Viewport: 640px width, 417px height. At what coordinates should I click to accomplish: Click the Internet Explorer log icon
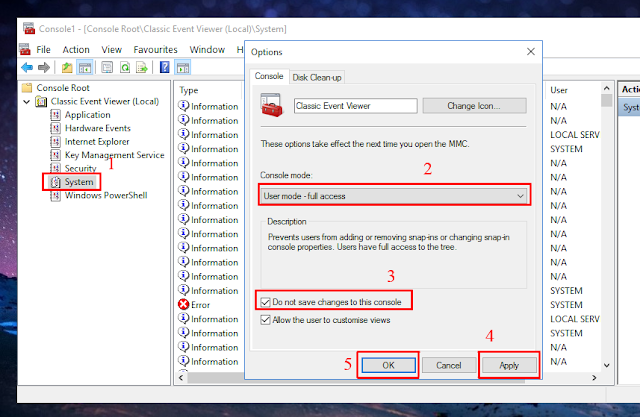[x=56, y=142]
